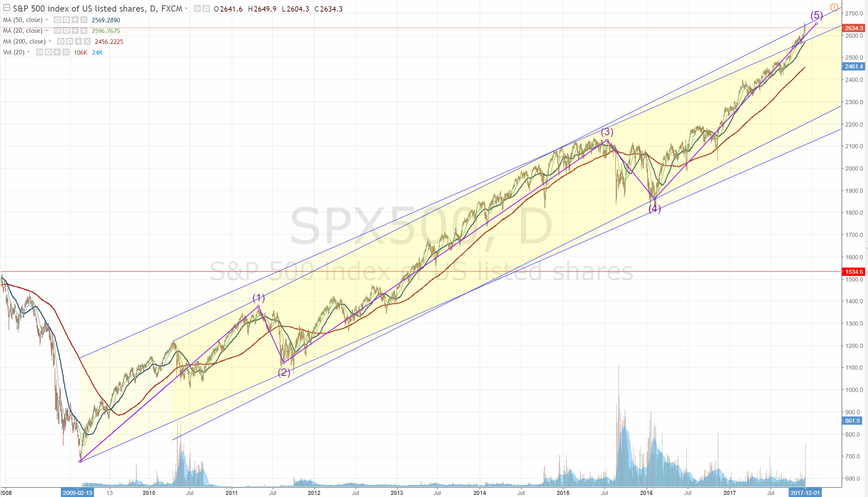Click the MA (50, close) legend label
868x497 pixels.
pos(23,20)
